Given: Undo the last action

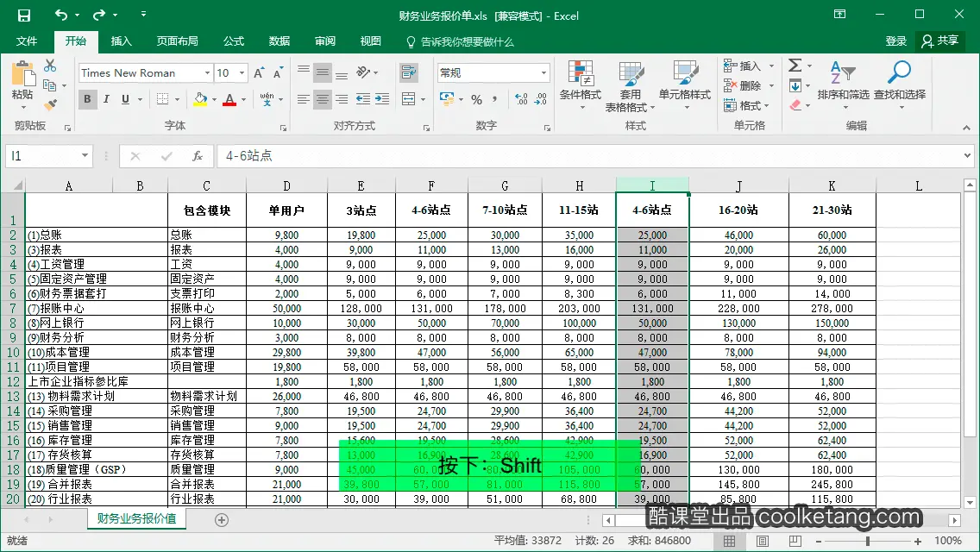Looking at the screenshot, I should [60, 15].
